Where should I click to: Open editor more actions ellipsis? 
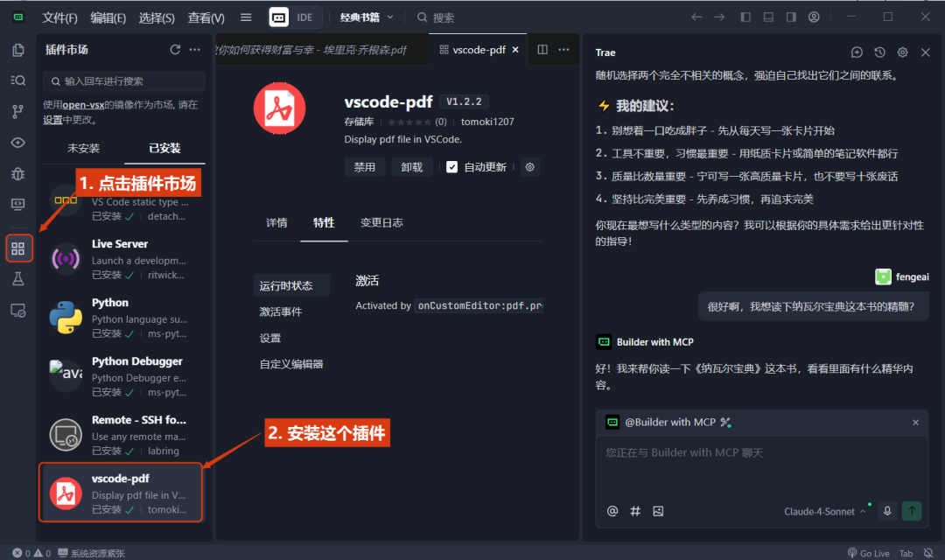coord(563,49)
